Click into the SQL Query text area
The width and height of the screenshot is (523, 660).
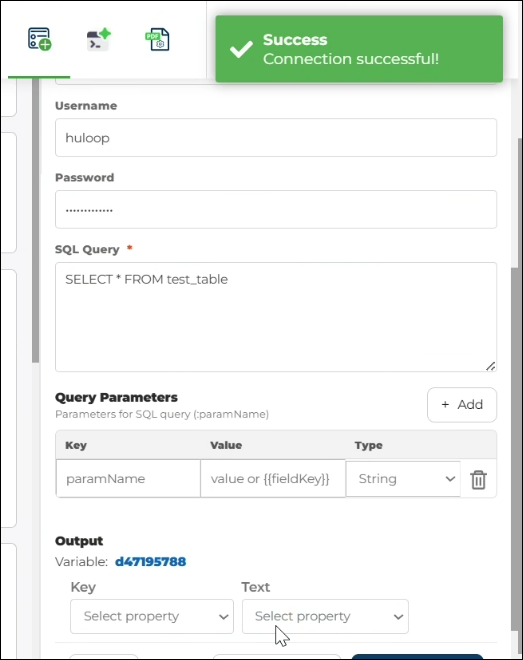coord(276,317)
